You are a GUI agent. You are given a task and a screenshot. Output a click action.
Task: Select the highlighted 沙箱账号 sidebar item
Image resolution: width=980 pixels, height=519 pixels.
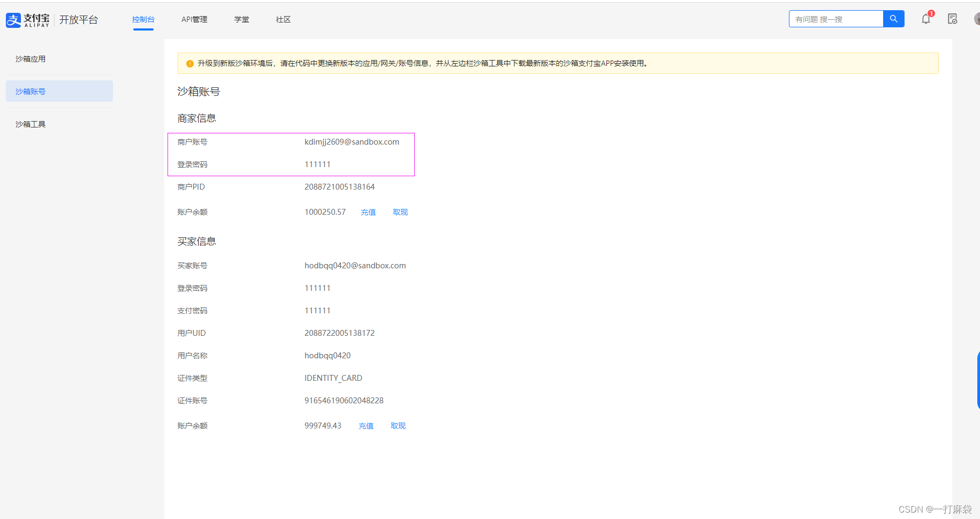pyautogui.click(x=30, y=91)
